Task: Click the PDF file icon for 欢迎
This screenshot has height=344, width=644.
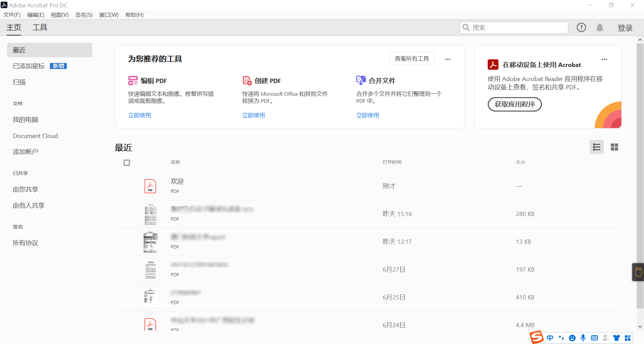Action: coord(150,186)
